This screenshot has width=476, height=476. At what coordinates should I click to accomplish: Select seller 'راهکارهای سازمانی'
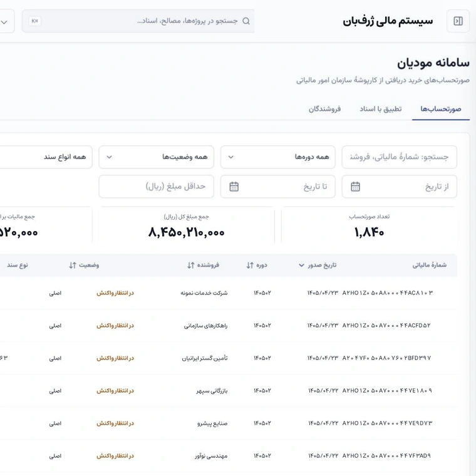pyautogui.click(x=205, y=326)
